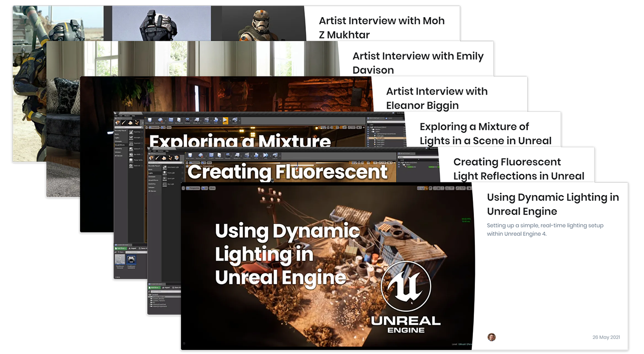This screenshot has height=354, width=644.
Task: Open the Artist Interview with Moh Z Mukhtar title
Action: tap(381, 28)
